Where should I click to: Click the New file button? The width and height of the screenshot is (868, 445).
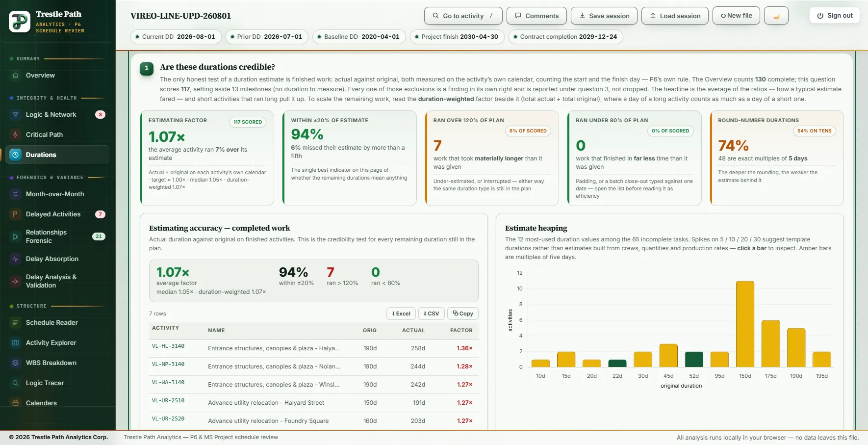coord(736,16)
